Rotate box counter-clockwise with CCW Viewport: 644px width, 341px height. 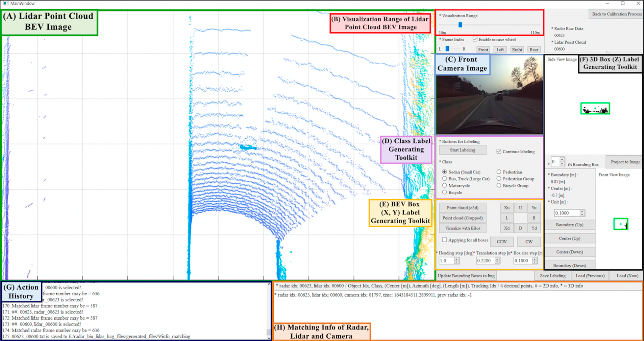pos(502,242)
